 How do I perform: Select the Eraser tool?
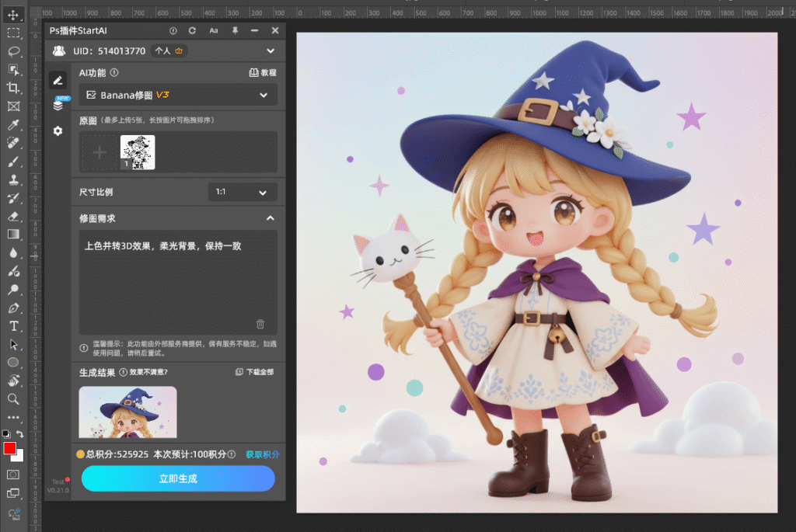(13, 217)
